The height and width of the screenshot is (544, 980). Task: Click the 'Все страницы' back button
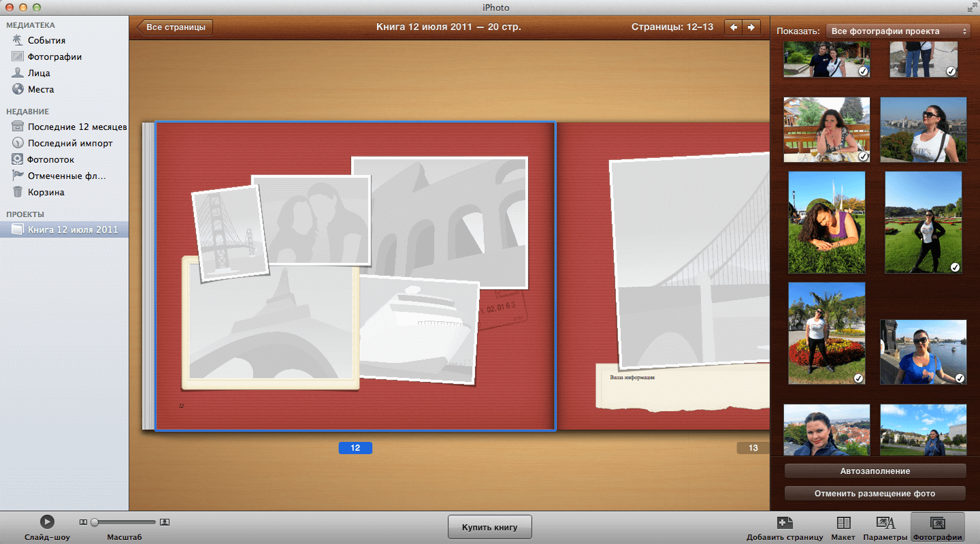click(x=176, y=27)
